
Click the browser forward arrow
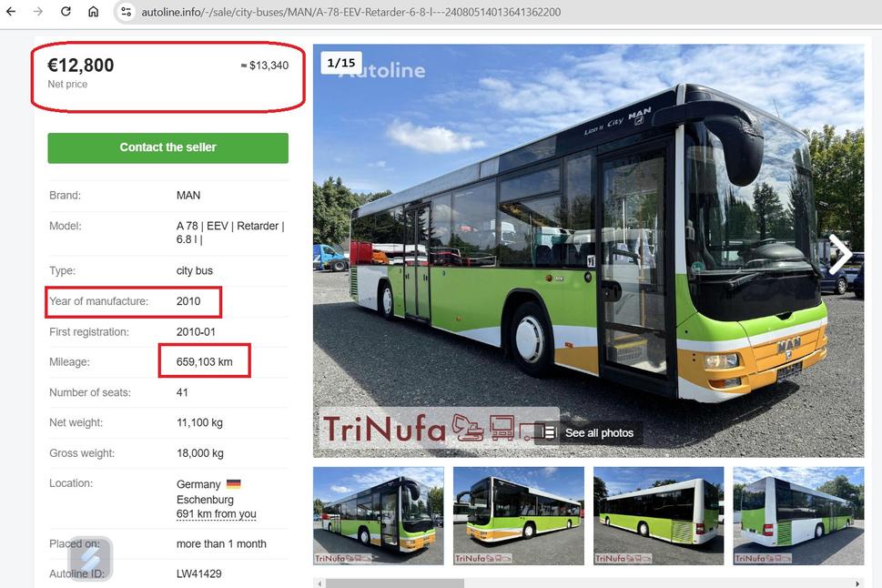pos(37,11)
